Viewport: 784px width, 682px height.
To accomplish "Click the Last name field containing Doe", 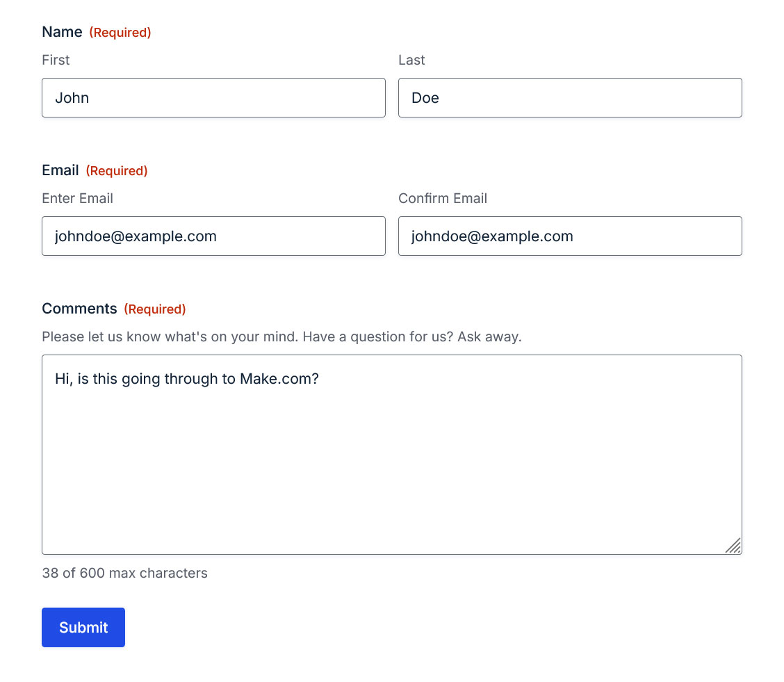I will [x=570, y=97].
